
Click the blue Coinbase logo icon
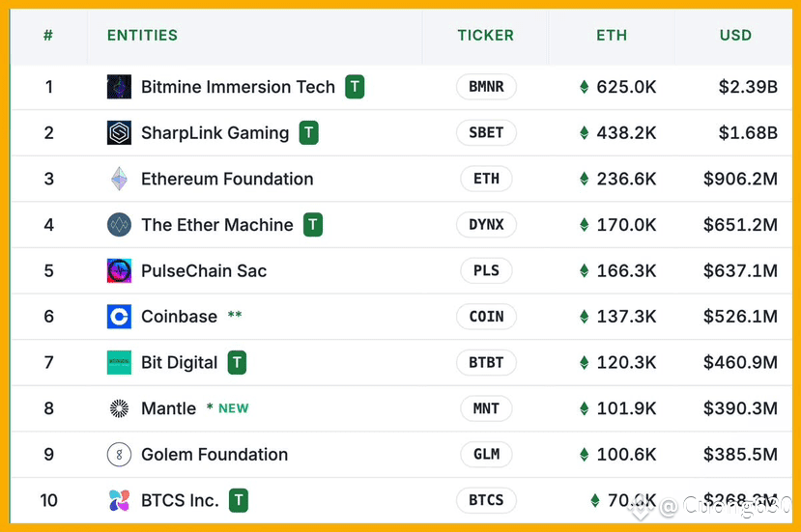tap(119, 317)
